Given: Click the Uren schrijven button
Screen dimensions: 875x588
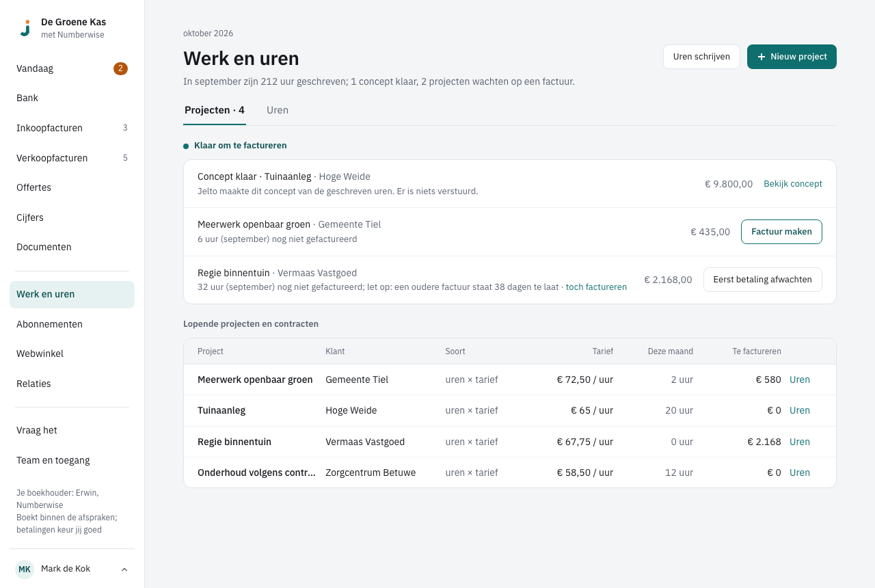Looking at the screenshot, I should pos(701,57).
